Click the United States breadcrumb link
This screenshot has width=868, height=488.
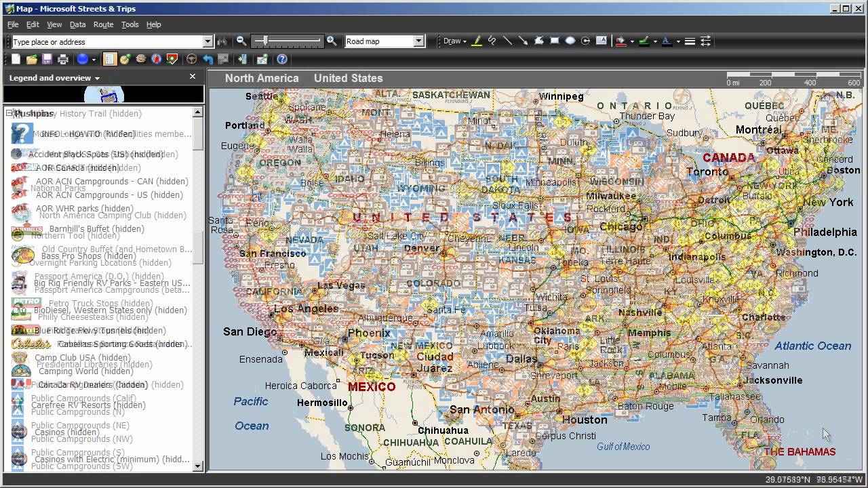pyautogui.click(x=348, y=78)
